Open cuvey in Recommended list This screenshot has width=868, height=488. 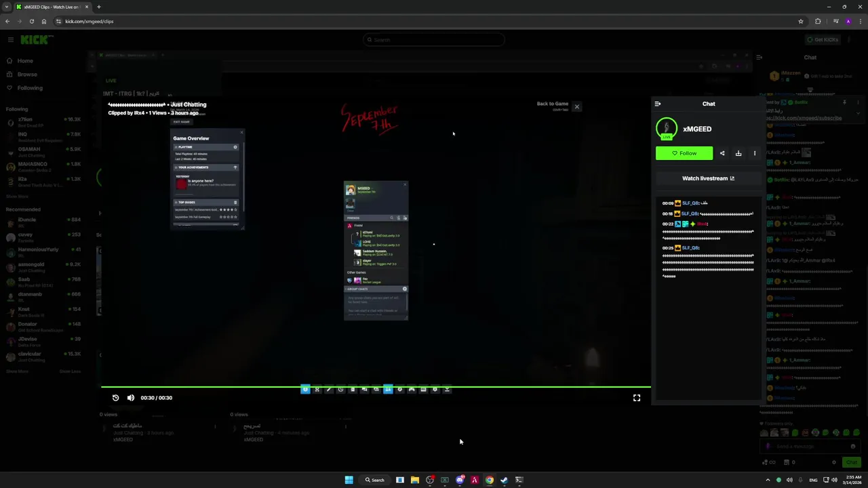pyautogui.click(x=43, y=237)
